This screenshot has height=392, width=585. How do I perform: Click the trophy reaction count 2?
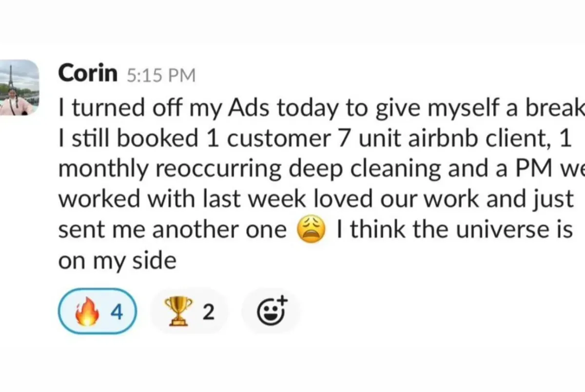pos(208,312)
